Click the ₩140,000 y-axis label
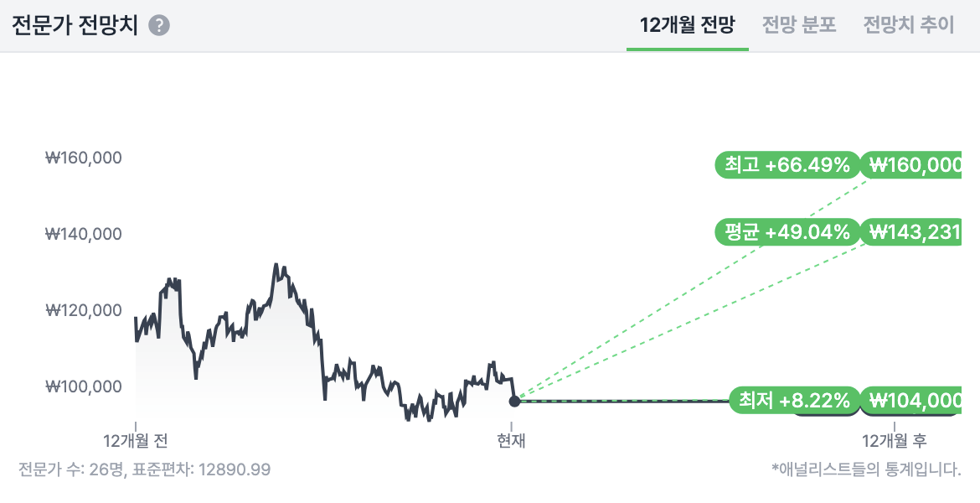 84,234
